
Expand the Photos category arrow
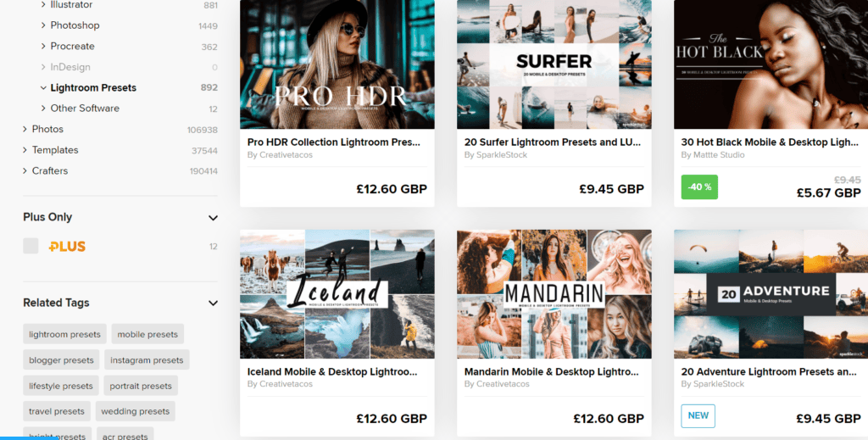pos(25,129)
